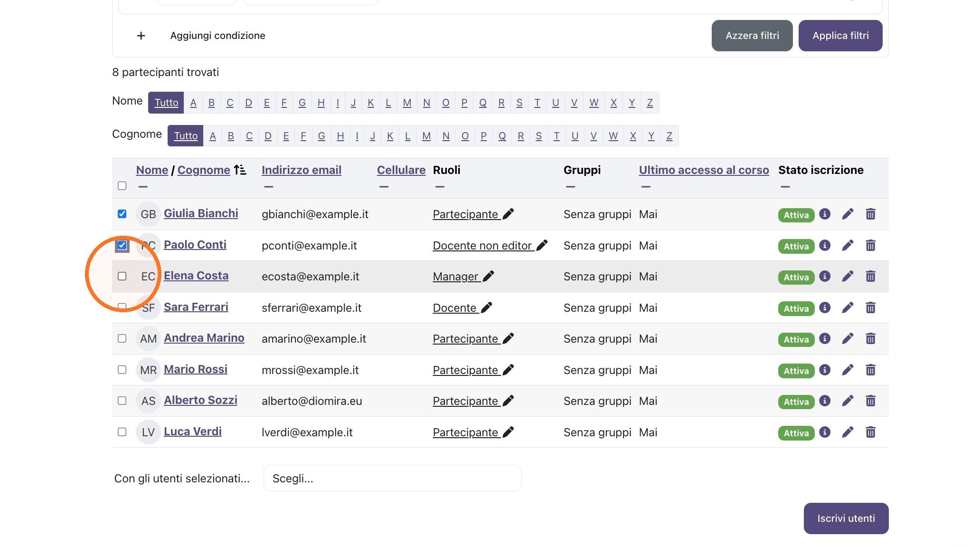
Task: Uncheck Giulia Bianchi's selection checkbox
Action: (122, 214)
